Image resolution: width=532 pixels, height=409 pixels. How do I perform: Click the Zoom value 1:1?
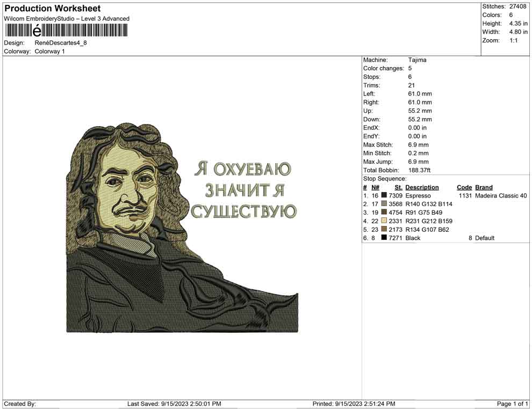[513, 40]
